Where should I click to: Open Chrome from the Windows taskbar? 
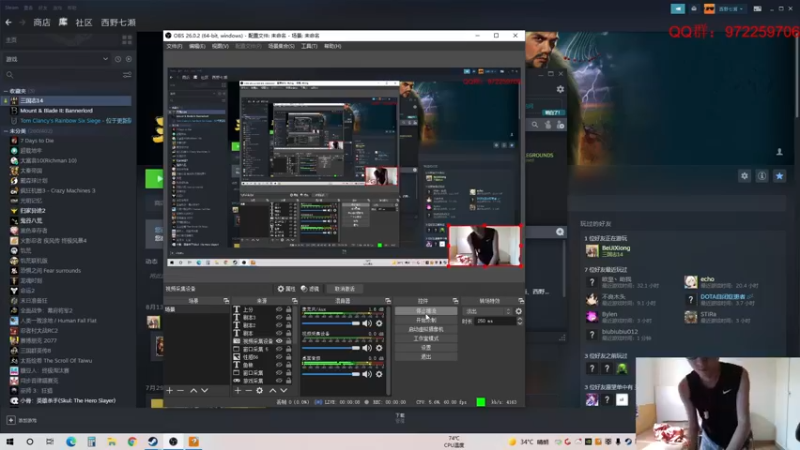coord(132,441)
